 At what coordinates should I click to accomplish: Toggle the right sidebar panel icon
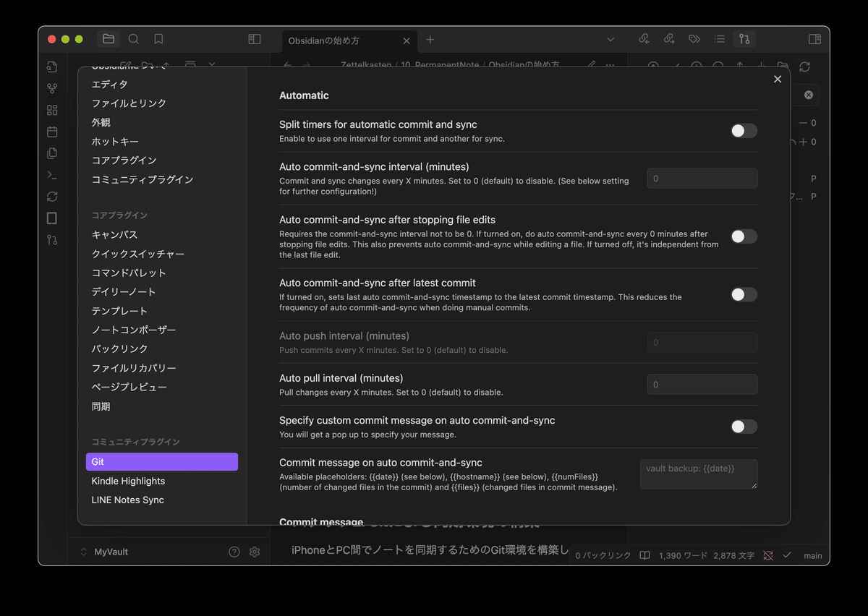(814, 39)
